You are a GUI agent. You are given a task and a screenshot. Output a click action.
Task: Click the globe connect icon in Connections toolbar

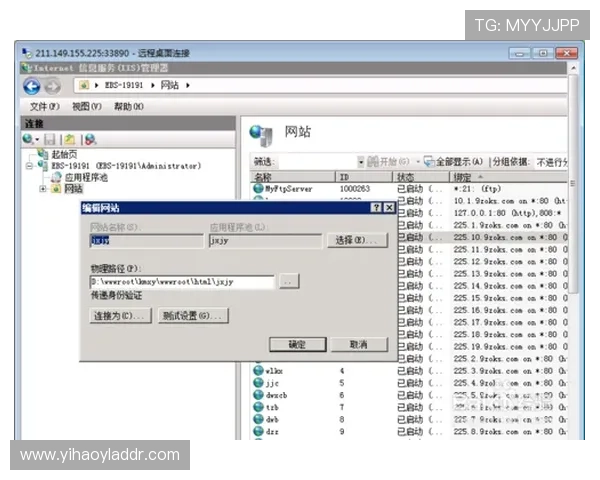point(29,139)
